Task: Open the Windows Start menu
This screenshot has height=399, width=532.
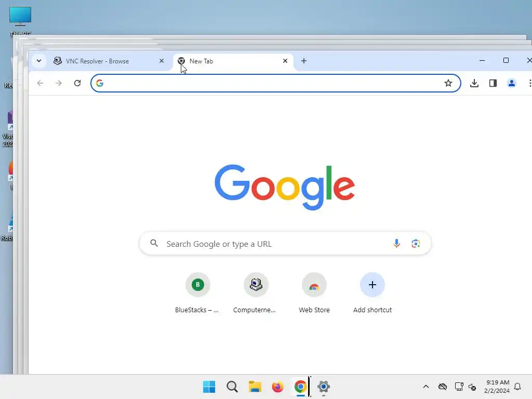Action: pyautogui.click(x=209, y=387)
